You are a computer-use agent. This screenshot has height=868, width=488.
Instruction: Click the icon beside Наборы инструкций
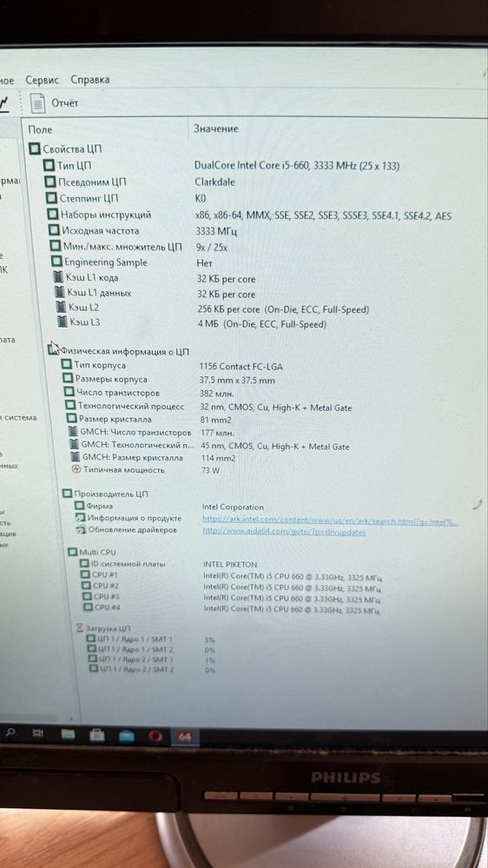pyautogui.click(x=53, y=215)
